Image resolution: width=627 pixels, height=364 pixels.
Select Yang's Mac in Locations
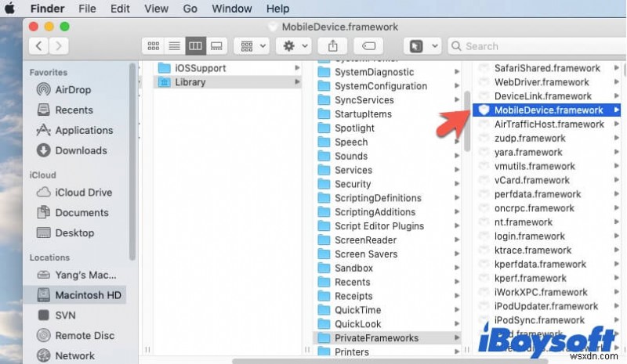85,275
